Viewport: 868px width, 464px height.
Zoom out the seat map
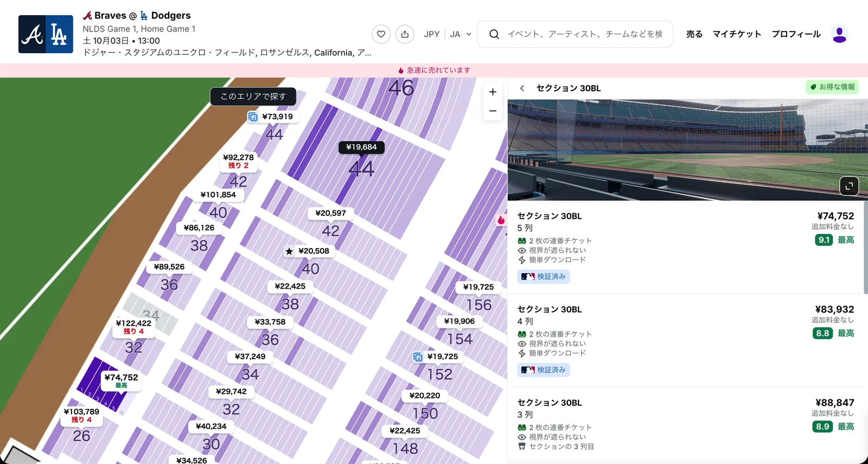tap(493, 111)
